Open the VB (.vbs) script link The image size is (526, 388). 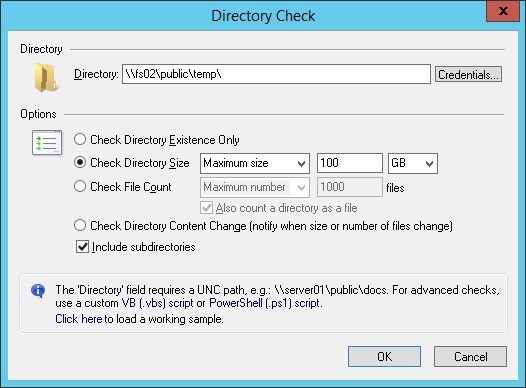(x=157, y=303)
